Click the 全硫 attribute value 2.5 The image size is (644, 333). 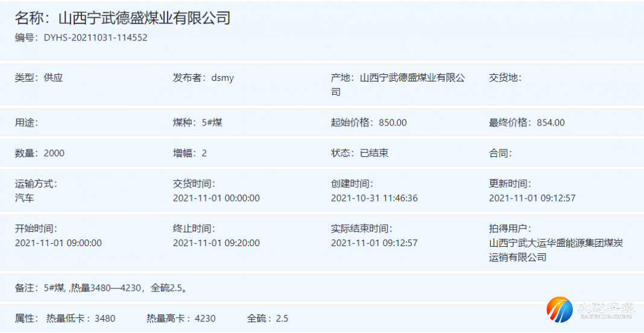[x=282, y=319]
